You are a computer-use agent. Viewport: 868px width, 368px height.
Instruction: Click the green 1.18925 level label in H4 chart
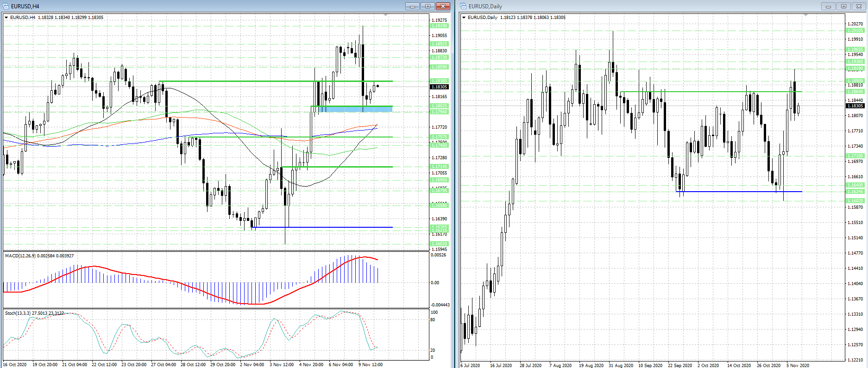[440, 44]
